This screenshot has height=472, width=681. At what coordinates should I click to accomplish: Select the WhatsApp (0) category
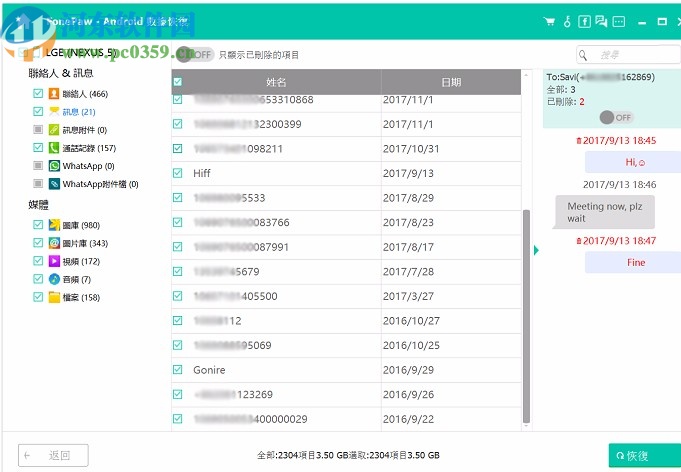coord(88,166)
